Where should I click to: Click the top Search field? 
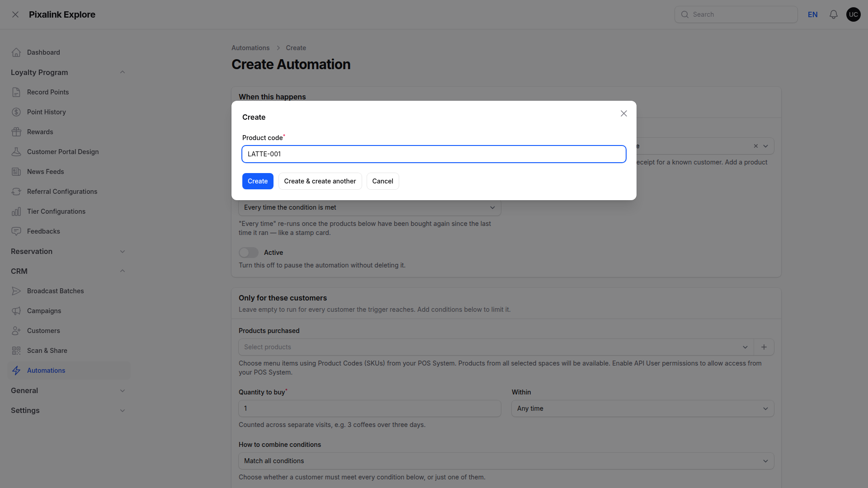[736, 14]
